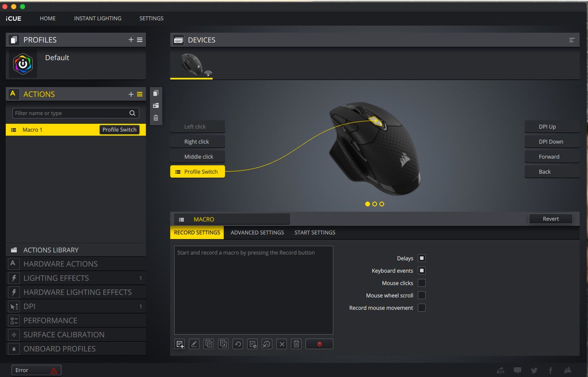Open the Hardware Actions section
The image size is (588, 377).
[x=76, y=264]
